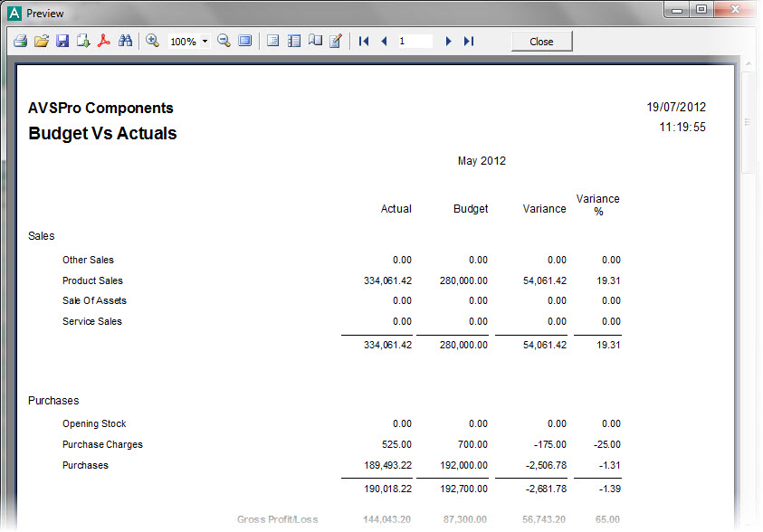Click the page number input field
763x532 pixels.
(414, 42)
